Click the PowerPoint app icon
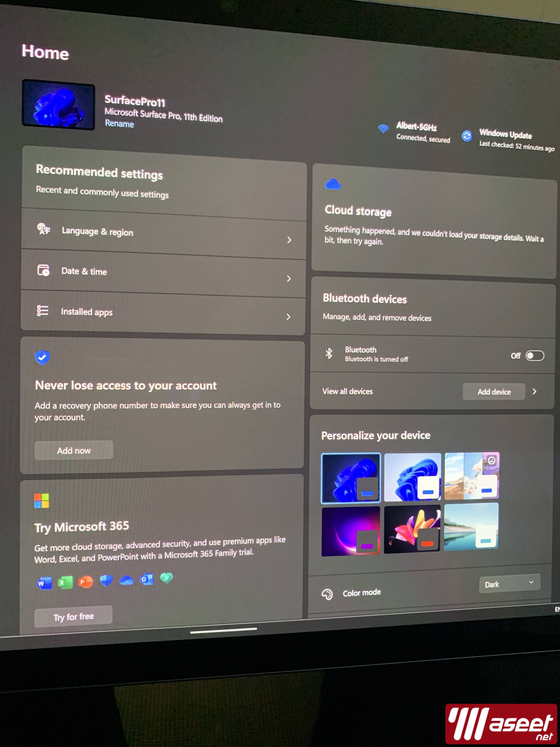Viewport: 560px width, 747px height. pyautogui.click(x=85, y=582)
